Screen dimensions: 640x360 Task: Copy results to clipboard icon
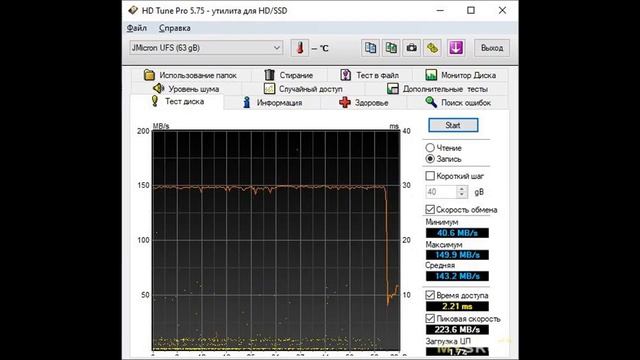[x=370, y=48]
